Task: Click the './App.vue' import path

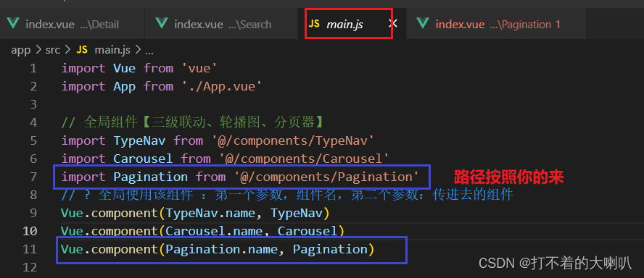Action: pyautogui.click(x=220, y=87)
